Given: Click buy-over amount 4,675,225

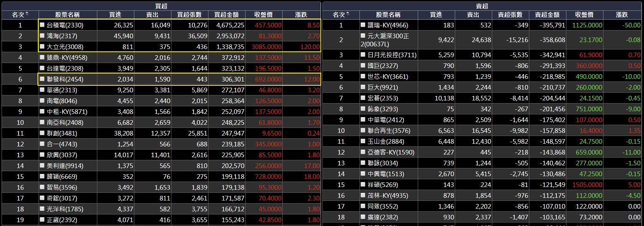Looking at the screenshot, I should coord(230,25).
